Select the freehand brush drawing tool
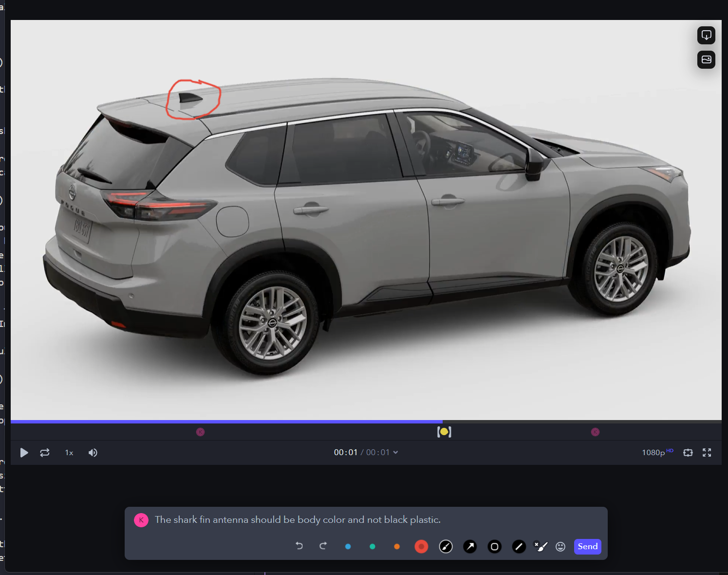The width and height of the screenshot is (728, 575). [446, 547]
